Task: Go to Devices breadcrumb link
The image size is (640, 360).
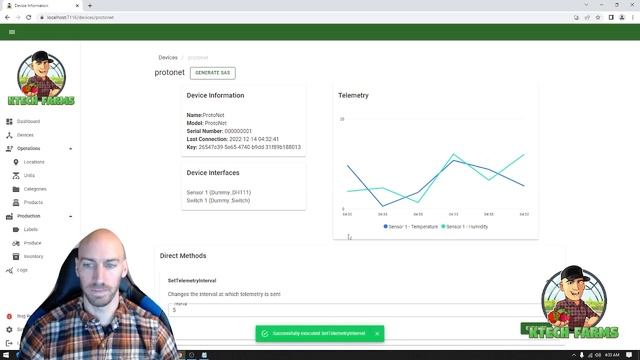Action: pos(168,58)
